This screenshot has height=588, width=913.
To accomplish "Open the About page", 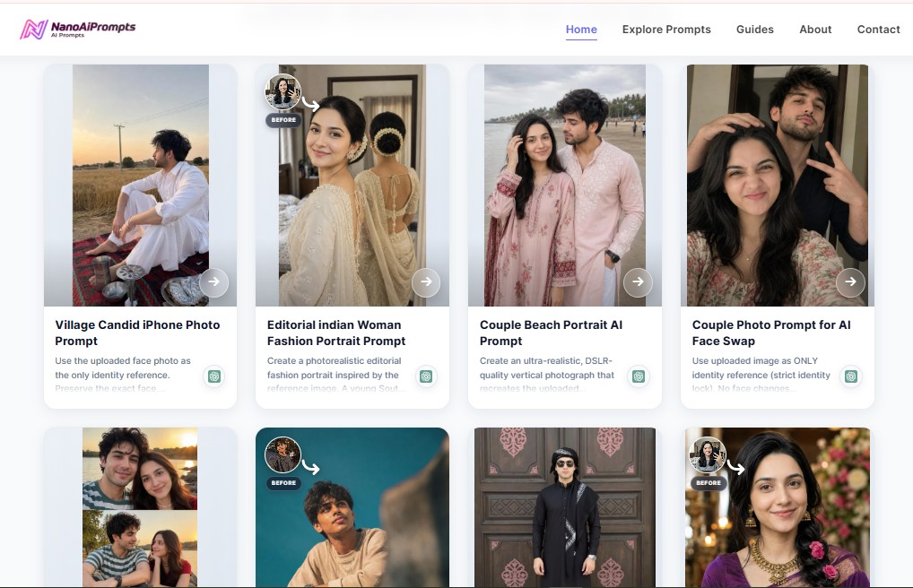I will click(815, 29).
